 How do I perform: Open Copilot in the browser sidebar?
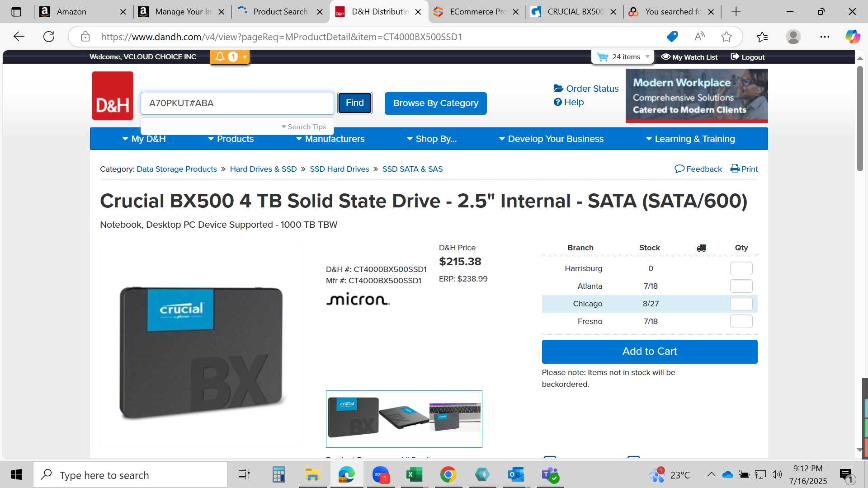[x=853, y=37]
